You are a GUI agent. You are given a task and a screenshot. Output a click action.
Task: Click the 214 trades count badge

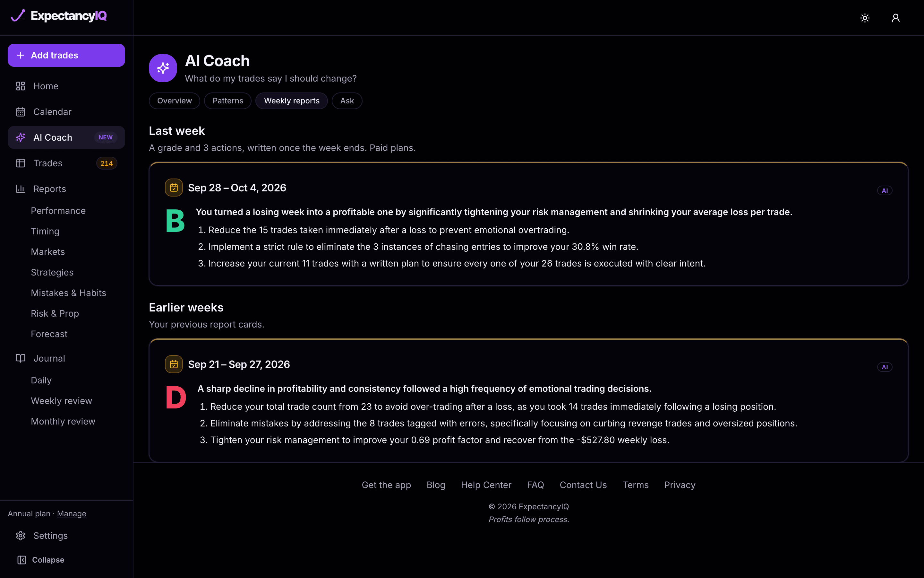click(x=107, y=163)
